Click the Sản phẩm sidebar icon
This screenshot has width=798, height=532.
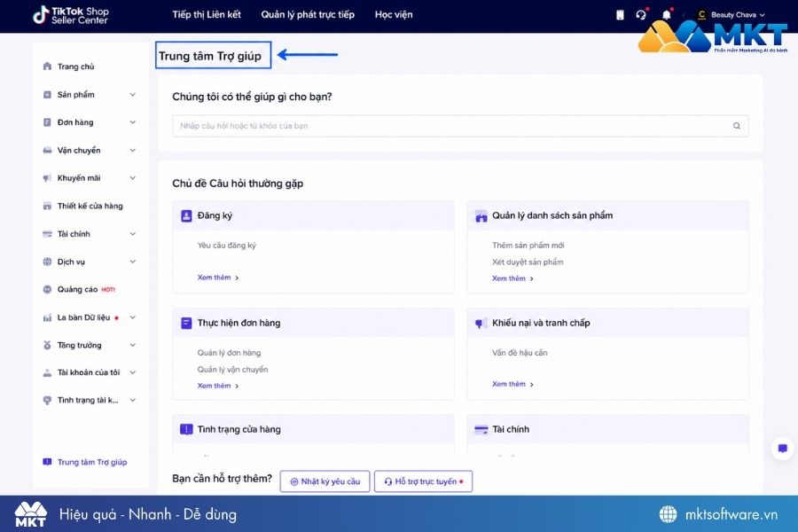[47, 94]
